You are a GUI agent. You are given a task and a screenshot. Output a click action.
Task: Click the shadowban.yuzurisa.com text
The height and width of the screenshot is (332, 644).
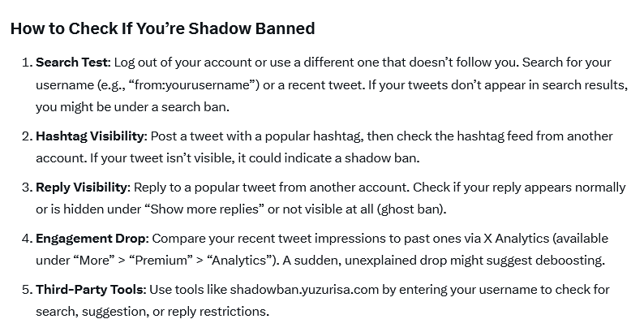click(304, 290)
